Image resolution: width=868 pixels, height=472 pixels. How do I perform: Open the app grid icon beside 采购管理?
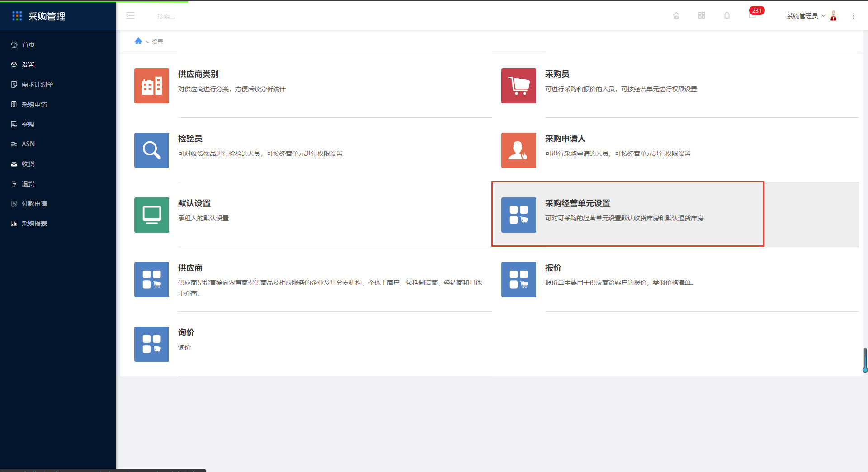17,16
